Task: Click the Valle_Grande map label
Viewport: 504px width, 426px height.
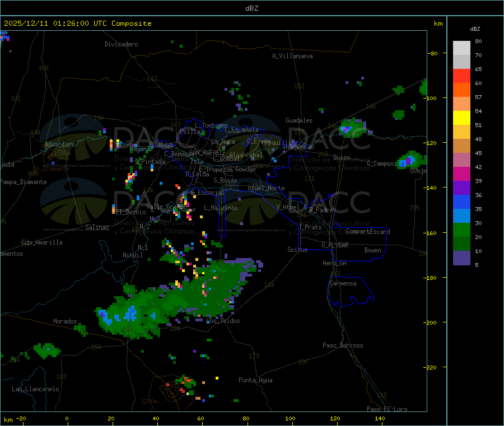Action: pos(166,207)
